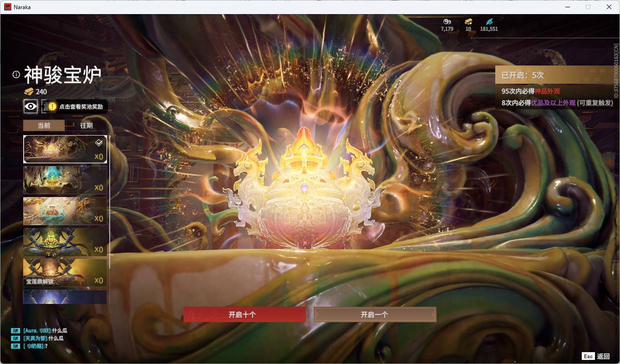Click the 神骏宝炉 title text
The image size is (620, 364).
click(62, 75)
